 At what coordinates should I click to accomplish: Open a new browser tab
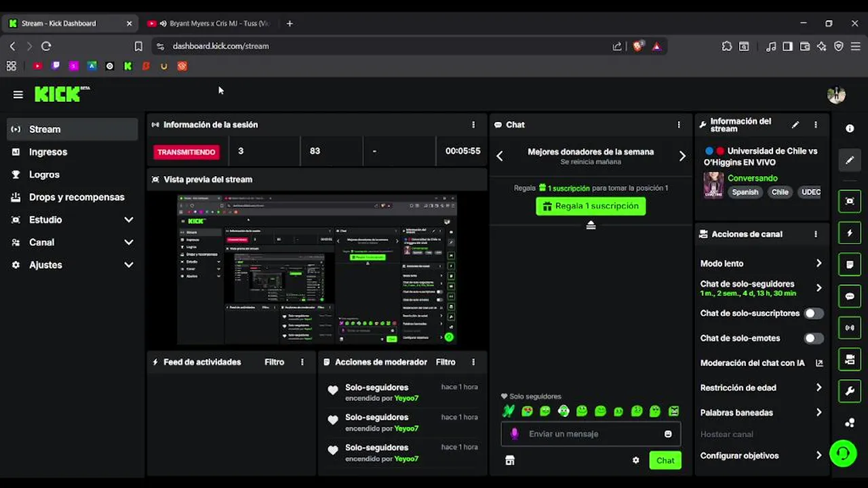290,23
